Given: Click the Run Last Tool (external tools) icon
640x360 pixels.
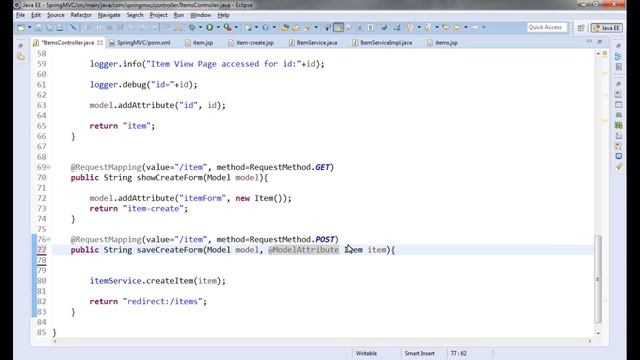Looking at the screenshot, I should tap(227, 27).
